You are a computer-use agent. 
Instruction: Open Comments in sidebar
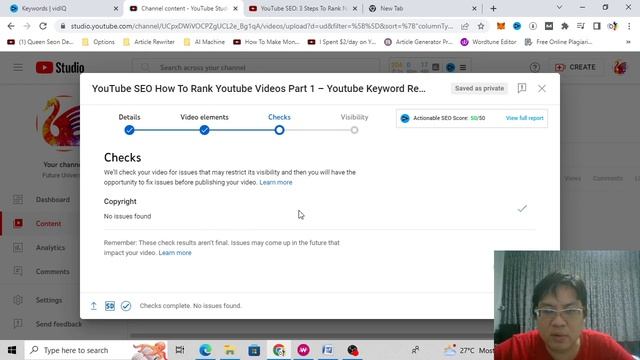coord(41,271)
